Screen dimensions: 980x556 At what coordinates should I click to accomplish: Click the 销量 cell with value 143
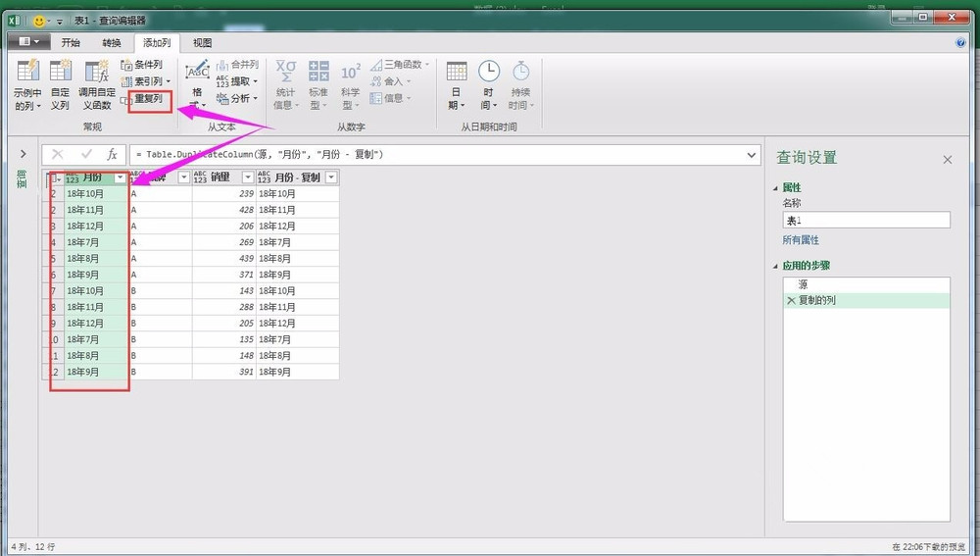223,291
